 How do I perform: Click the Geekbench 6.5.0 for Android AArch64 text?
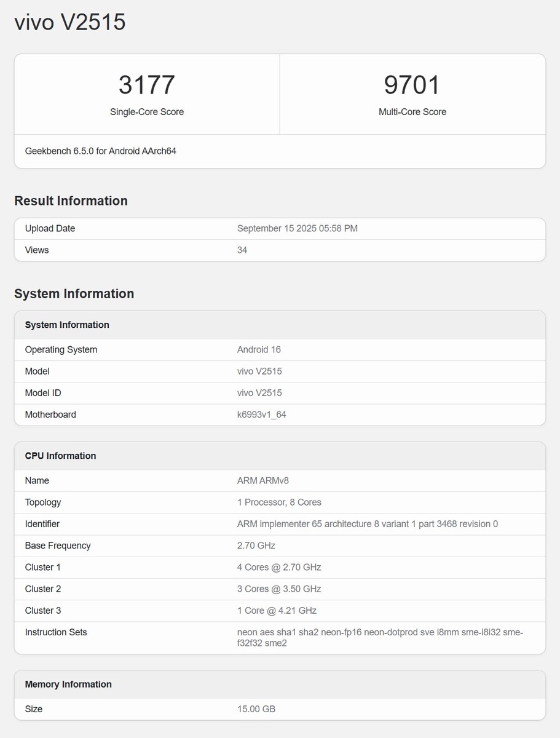(x=100, y=151)
